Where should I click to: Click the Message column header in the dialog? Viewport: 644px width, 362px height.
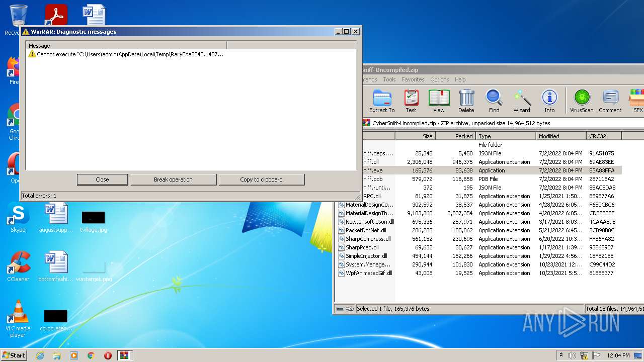[x=126, y=46]
